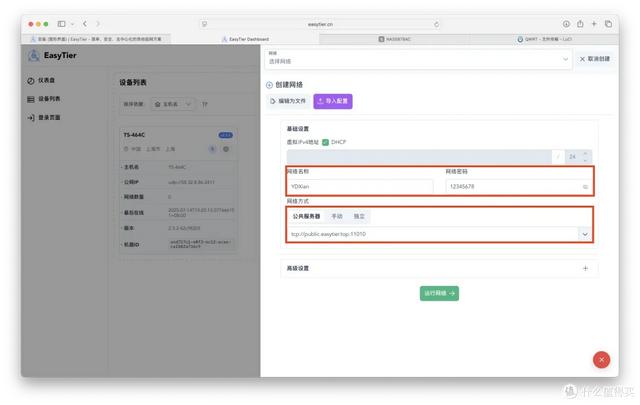Click the version badge on the TS-464C card
The width and height of the screenshot is (640, 405).
(x=226, y=135)
